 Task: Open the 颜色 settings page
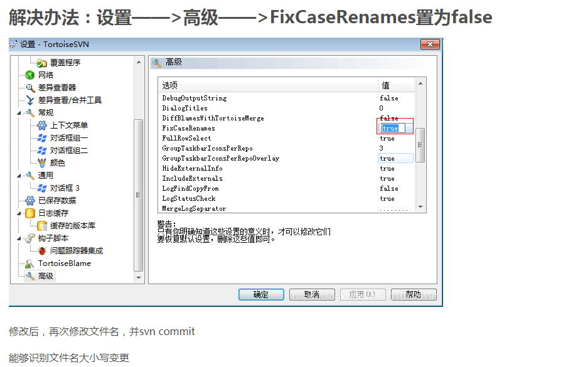point(57,163)
